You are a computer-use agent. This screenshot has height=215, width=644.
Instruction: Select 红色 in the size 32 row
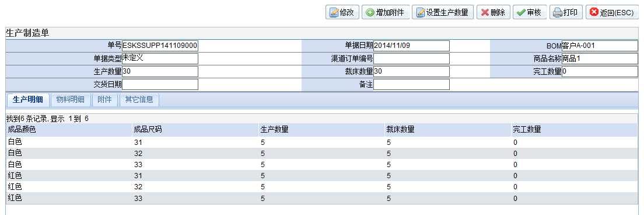[x=15, y=186]
